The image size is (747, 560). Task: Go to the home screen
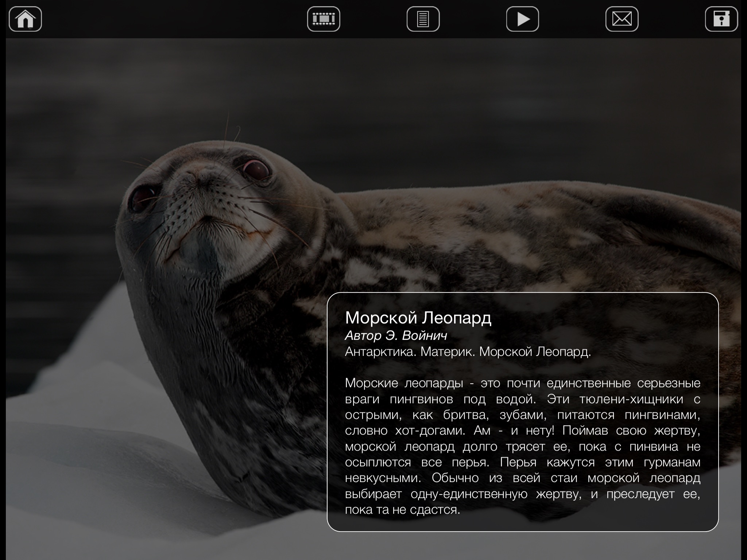(25, 19)
